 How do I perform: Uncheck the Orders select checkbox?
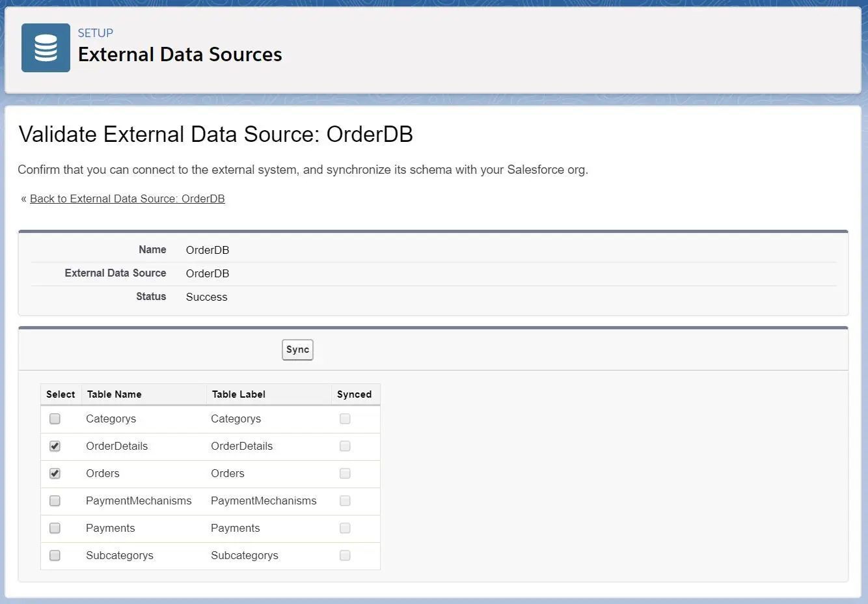coord(55,473)
